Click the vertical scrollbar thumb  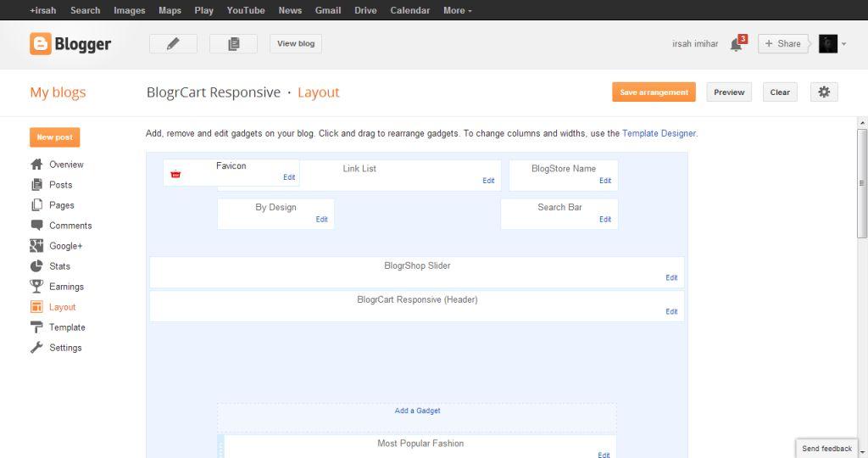point(862,183)
